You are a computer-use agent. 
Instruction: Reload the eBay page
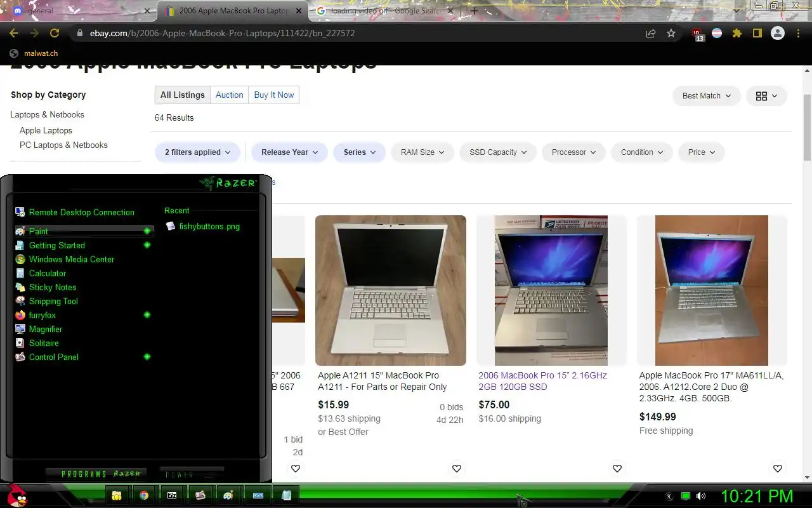point(55,33)
